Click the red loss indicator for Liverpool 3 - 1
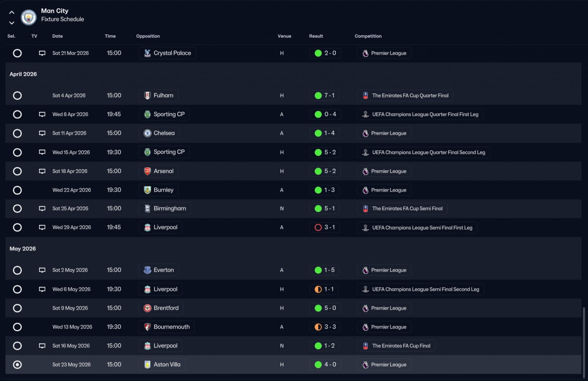Screen dimensions: 588x381 click(x=318, y=227)
